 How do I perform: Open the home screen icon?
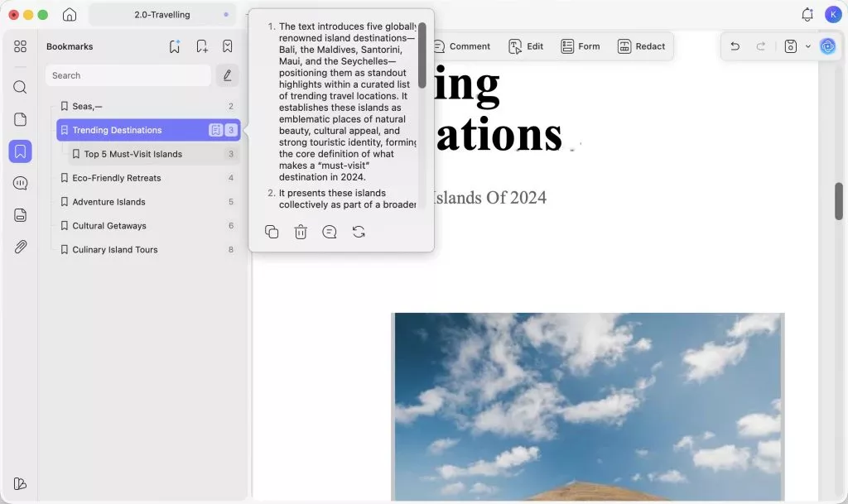pos(70,15)
